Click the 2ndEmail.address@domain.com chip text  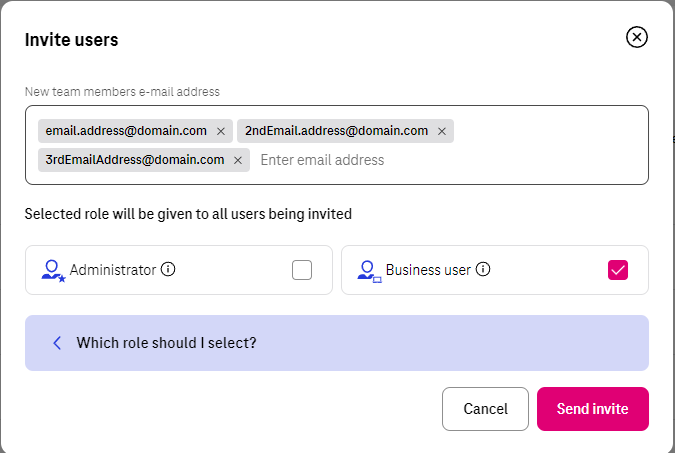[x=337, y=131]
